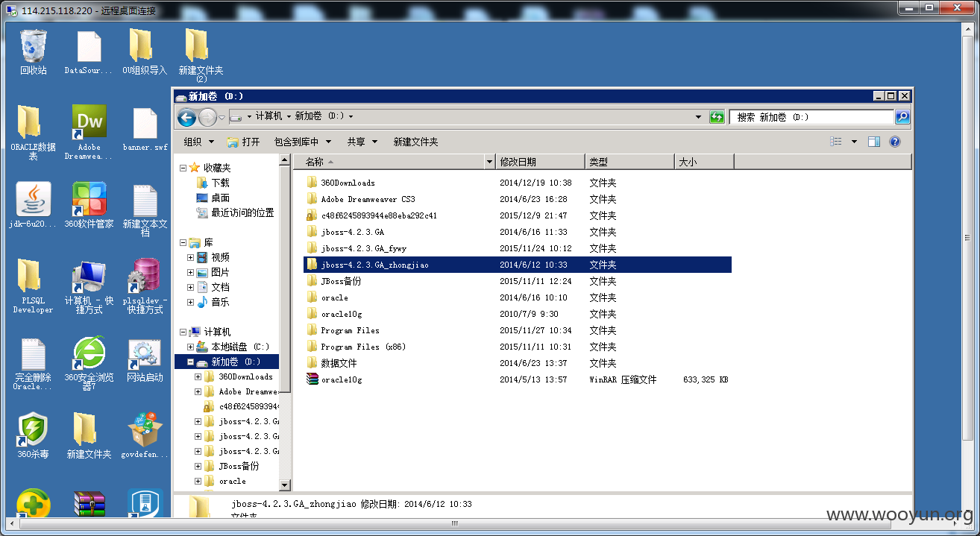Expand the 视频 library node
The height and width of the screenshot is (536, 980).
pyautogui.click(x=190, y=257)
